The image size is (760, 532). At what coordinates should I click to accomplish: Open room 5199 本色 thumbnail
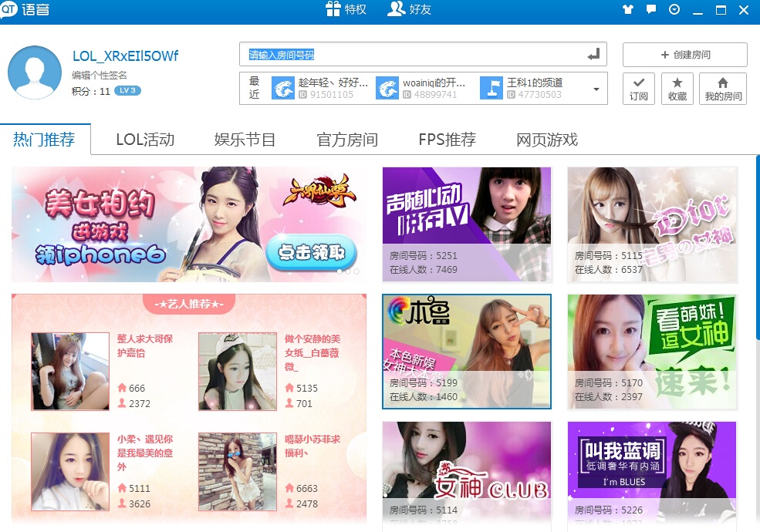pyautogui.click(x=467, y=352)
